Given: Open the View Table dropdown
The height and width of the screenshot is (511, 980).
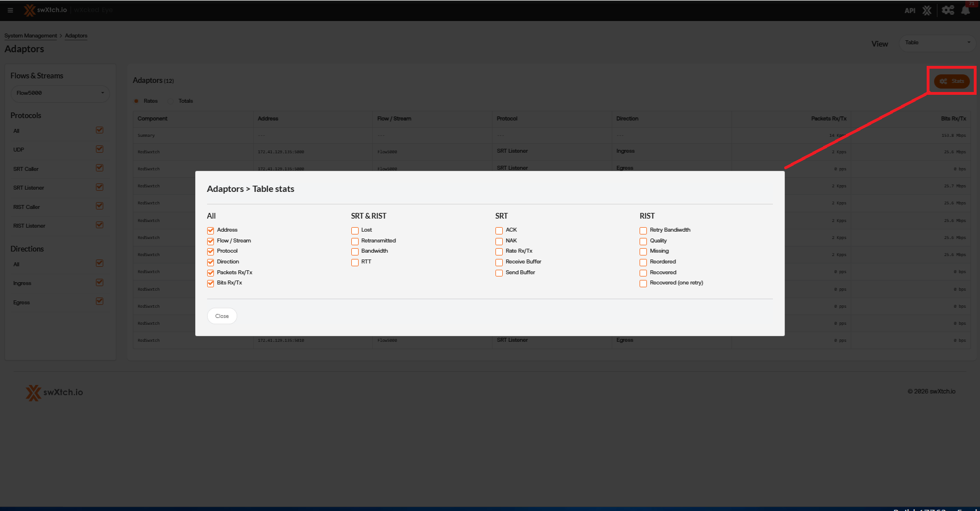Looking at the screenshot, I should pos(937,43).
